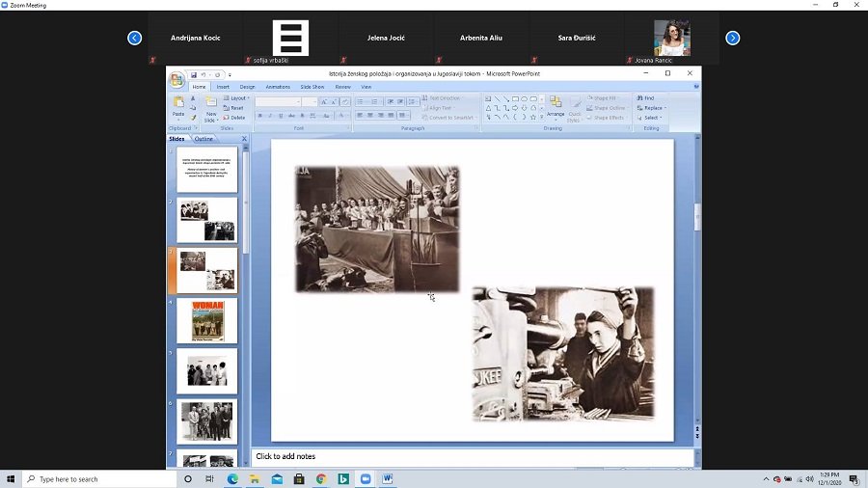Toggle italic formatting in Font group
Viewport: 868px width, 488px height.
click(269, 116)
